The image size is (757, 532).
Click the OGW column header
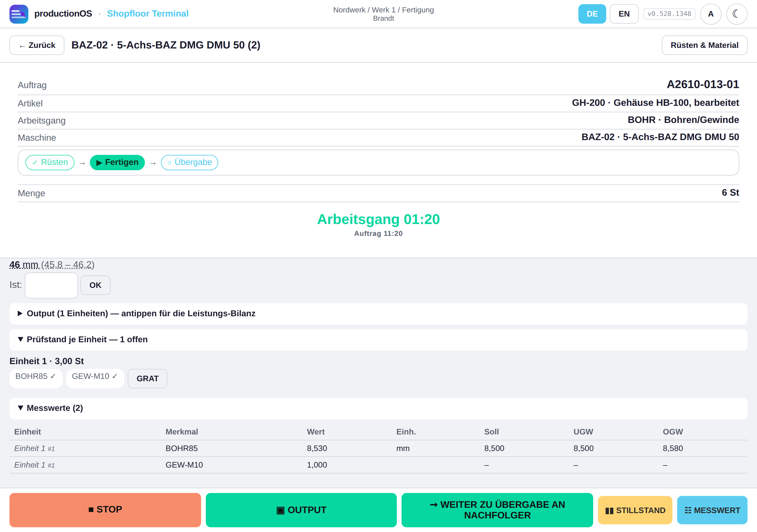pos(673,432)
